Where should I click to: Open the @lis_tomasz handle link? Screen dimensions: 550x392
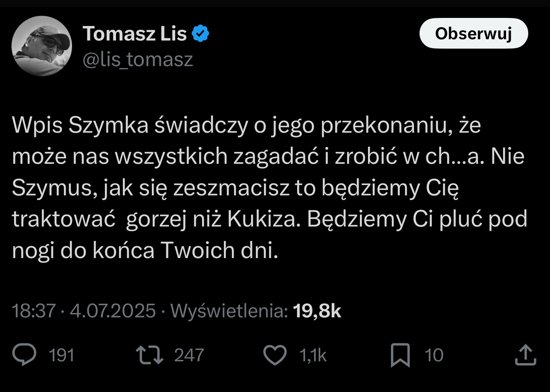138,60
